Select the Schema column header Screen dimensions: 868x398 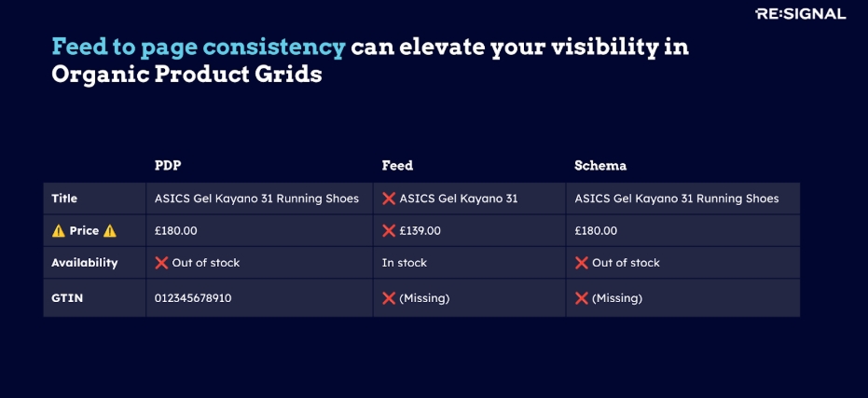click(600, 166)
